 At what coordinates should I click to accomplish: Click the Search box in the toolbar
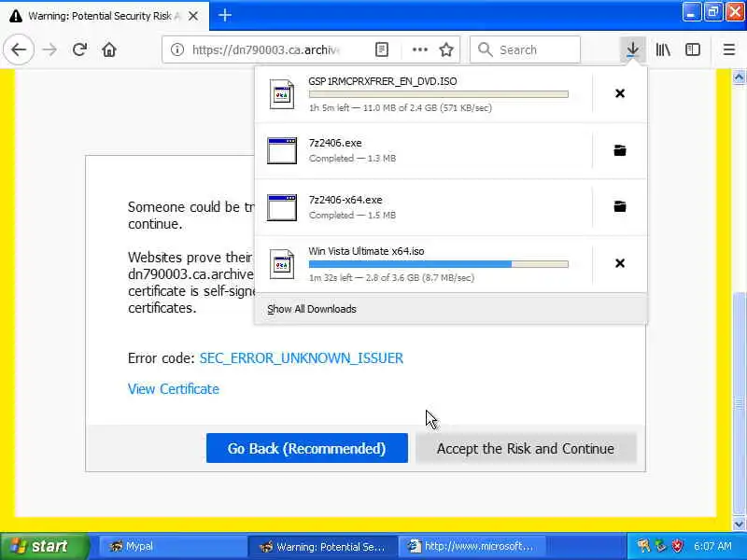525,49
